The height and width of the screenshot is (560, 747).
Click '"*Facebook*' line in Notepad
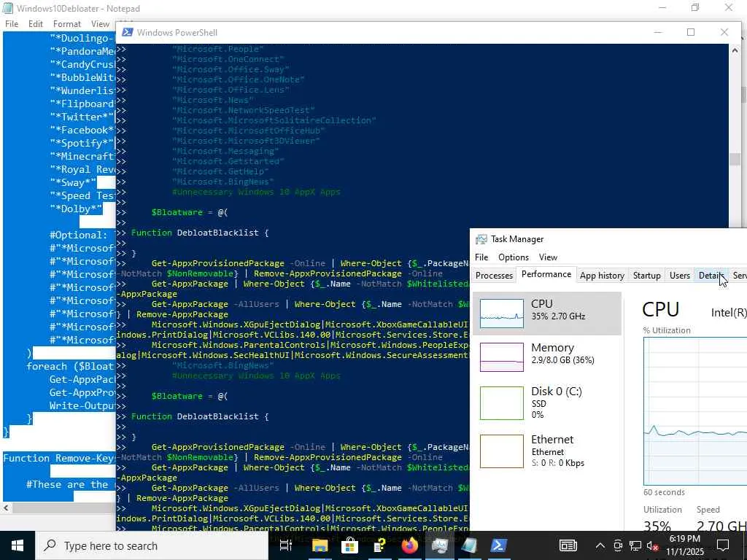82,130
